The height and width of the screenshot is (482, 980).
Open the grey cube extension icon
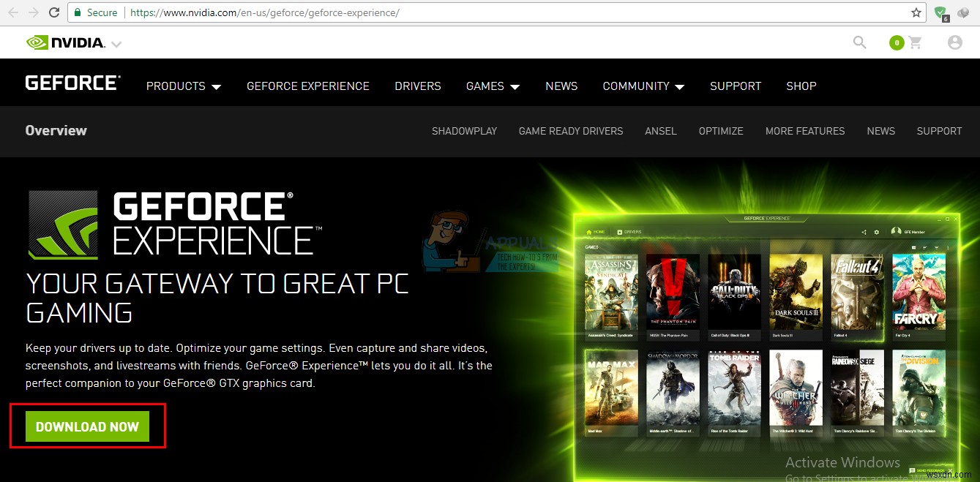point(962,12)
